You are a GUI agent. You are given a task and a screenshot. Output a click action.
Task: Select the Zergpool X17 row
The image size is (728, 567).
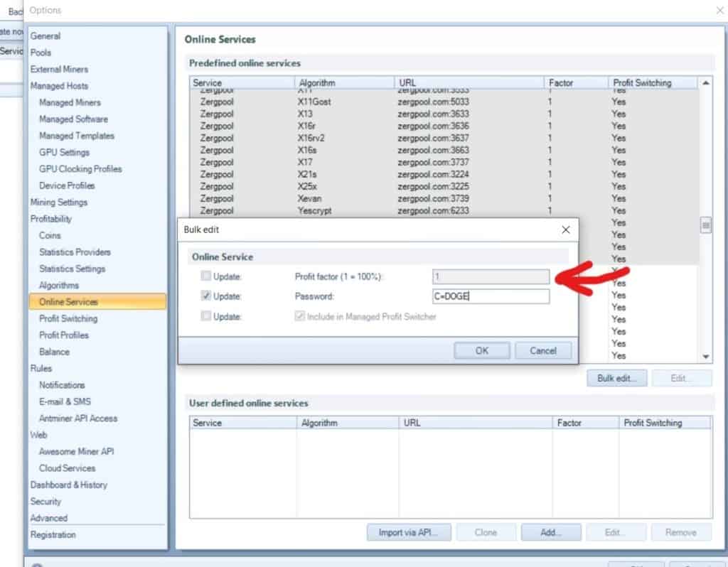point(444,163)
